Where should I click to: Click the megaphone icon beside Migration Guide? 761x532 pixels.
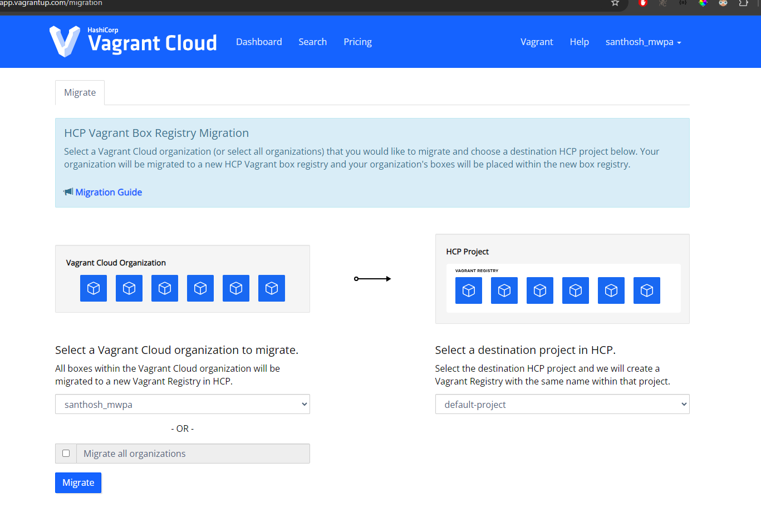point(68,192)
